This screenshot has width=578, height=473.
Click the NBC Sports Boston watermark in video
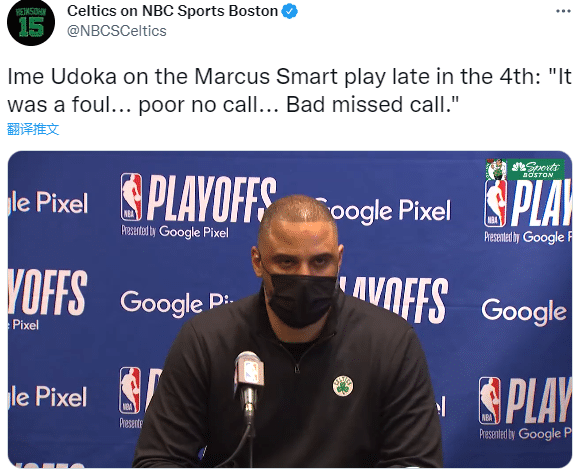(536, 169)
